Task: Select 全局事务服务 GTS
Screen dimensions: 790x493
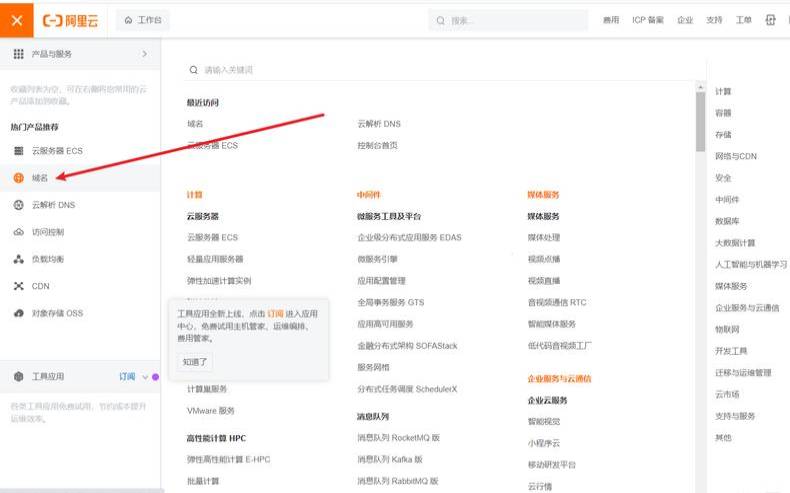Action: pos(390,302)
